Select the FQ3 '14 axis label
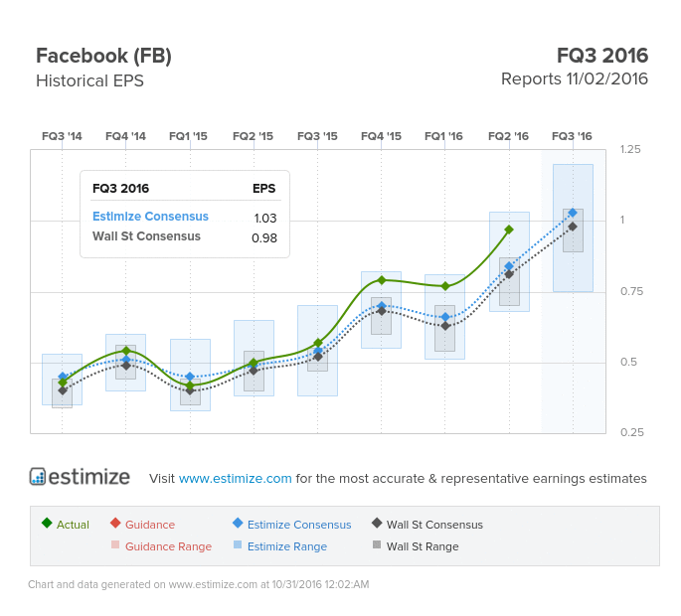Image resolution: width=681 pixels, height=616 pixels. coord(62,136)
